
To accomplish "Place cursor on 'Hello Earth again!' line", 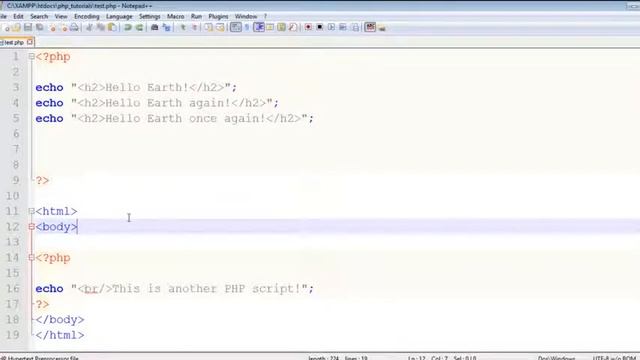I will (x=157, y=103).
